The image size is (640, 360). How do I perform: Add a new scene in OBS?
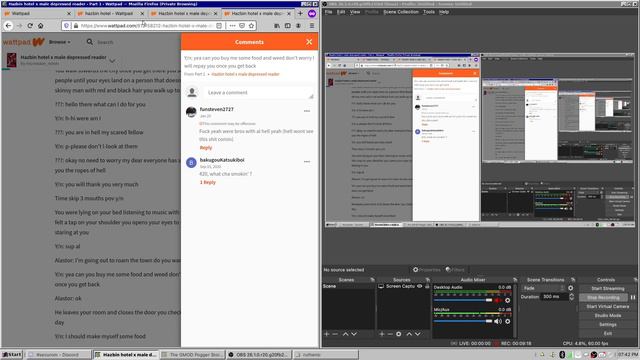coord(327,334)
